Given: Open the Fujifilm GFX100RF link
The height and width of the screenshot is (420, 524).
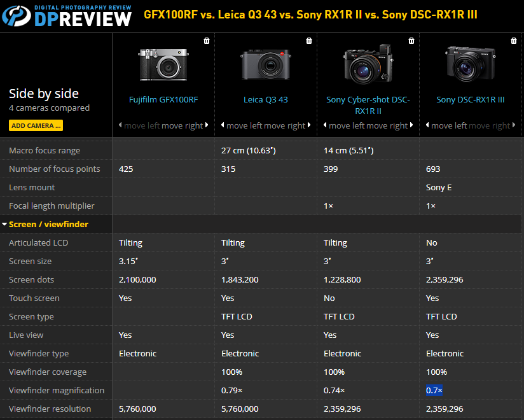Looking at the screenshot, I should 163,100.
